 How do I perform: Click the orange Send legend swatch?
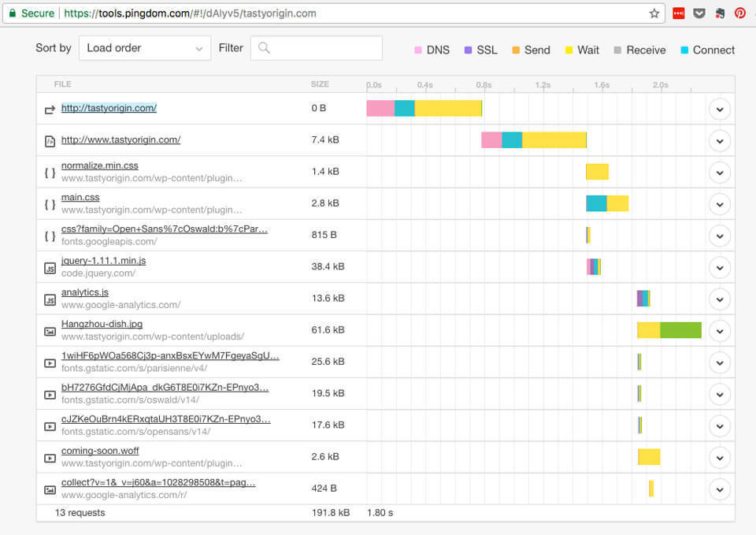tap(516, 50)
